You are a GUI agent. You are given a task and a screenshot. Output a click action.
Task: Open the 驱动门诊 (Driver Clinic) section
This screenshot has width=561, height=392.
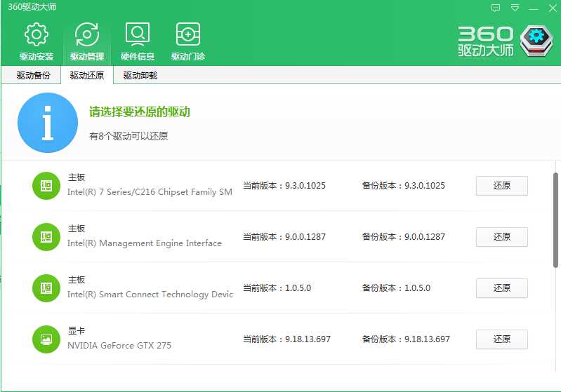coord(188,42)
